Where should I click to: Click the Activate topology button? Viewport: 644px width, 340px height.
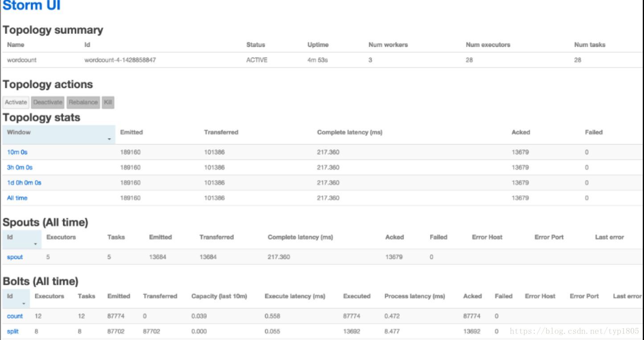click(16, 102)
